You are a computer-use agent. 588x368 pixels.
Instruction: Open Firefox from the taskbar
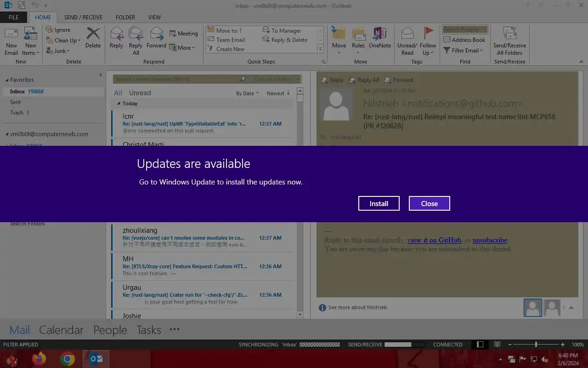point(40,359)
